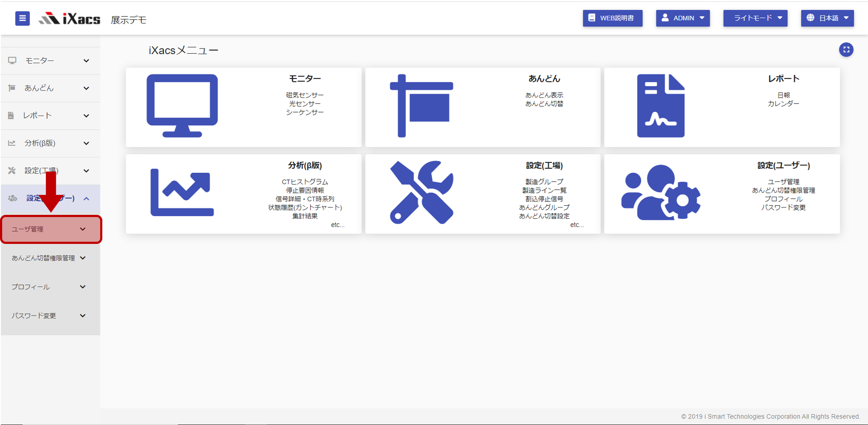Open ユーザ管理 submenu item
Screen dimensions: 868x425
[x=51, y=229]
